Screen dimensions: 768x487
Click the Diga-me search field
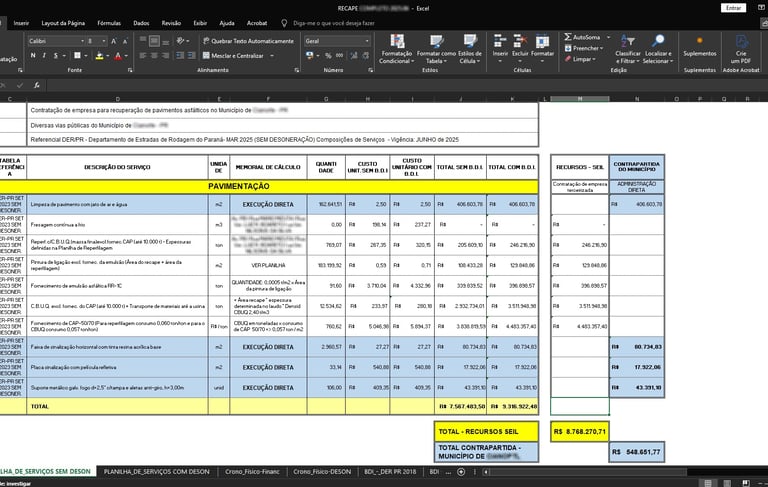333,22
